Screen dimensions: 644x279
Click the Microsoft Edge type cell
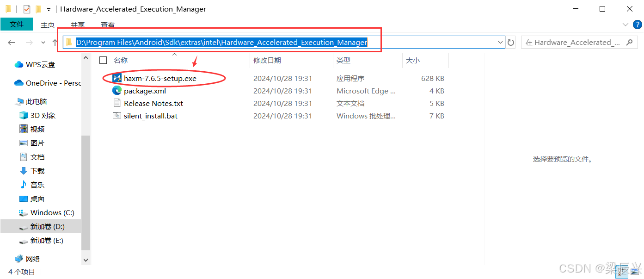pos(366,91)
